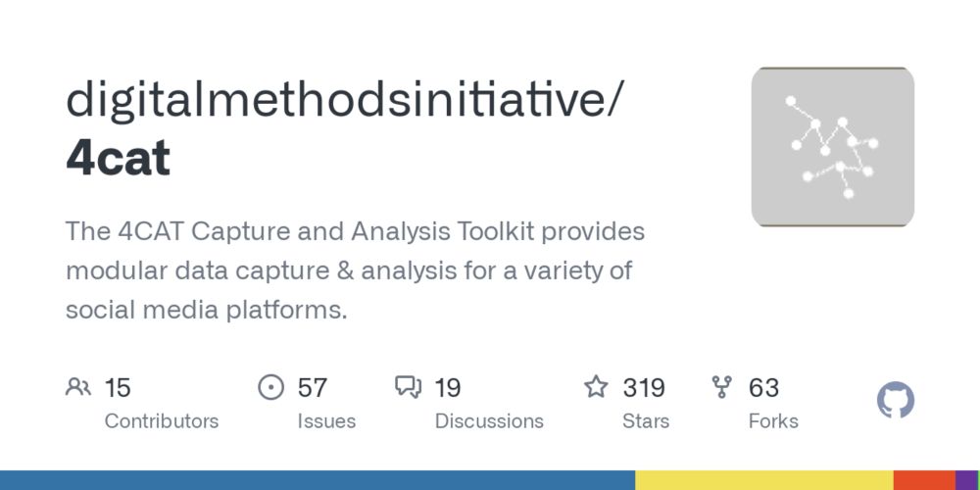The height and width of the screenshot is (490, 980).
Task: Click the repository description text
Action: 355,270
